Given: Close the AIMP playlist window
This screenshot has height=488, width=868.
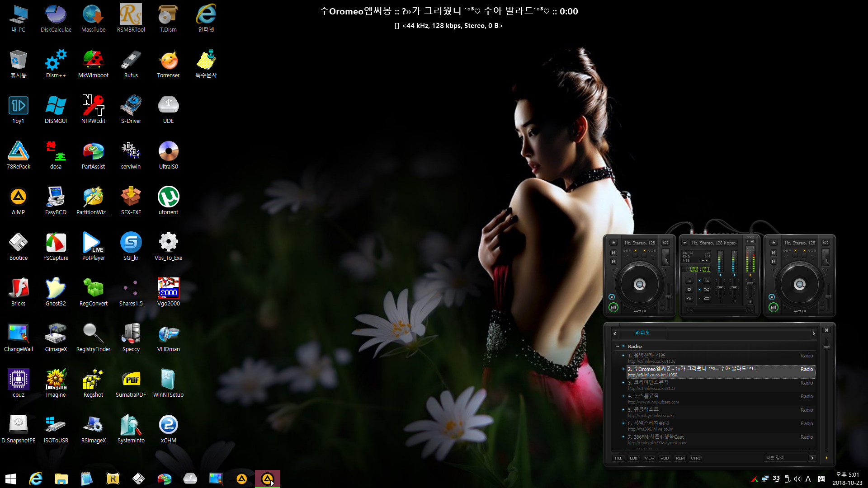Looking at the screenshot, I should 826,330.
